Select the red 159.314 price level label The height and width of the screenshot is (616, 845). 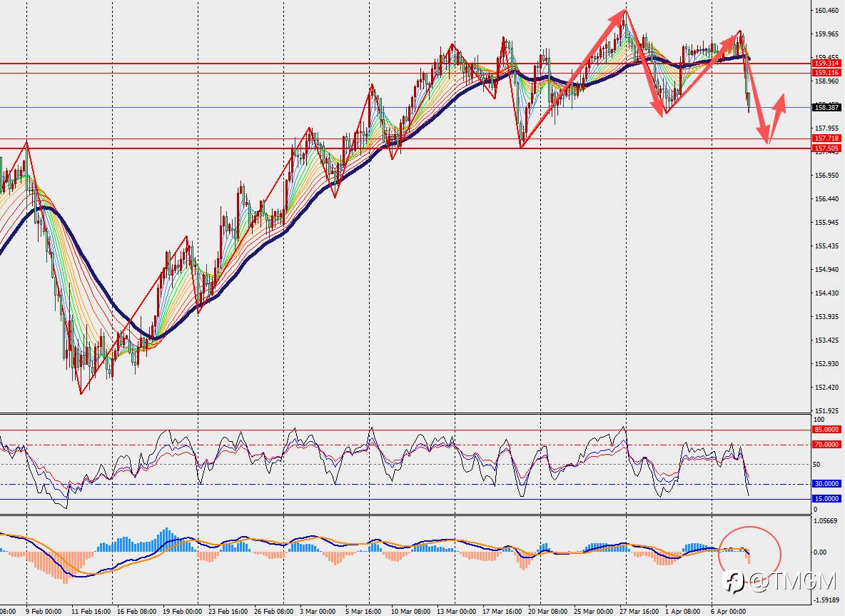826,64
